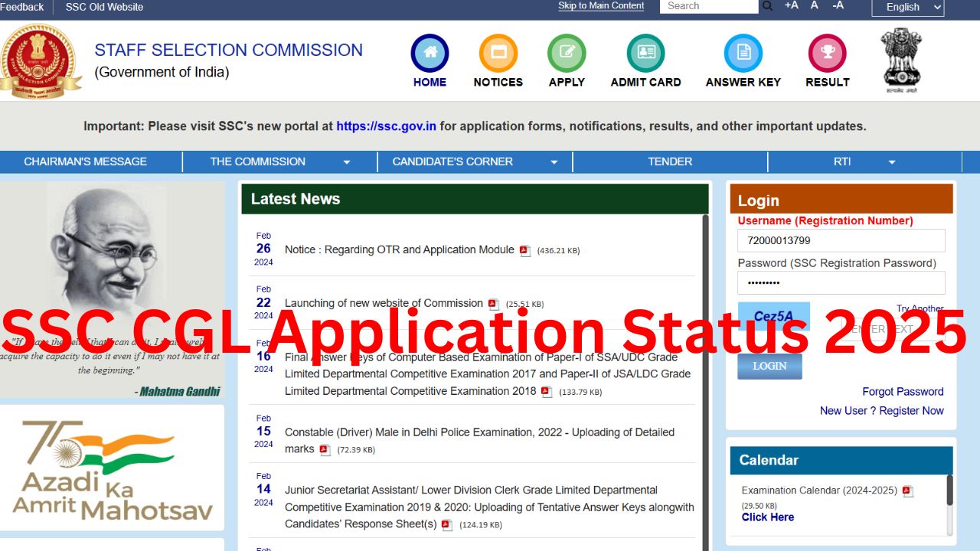Click New User ? Register Now
Viewport: 980px width, 551px height.
point(882,411)
